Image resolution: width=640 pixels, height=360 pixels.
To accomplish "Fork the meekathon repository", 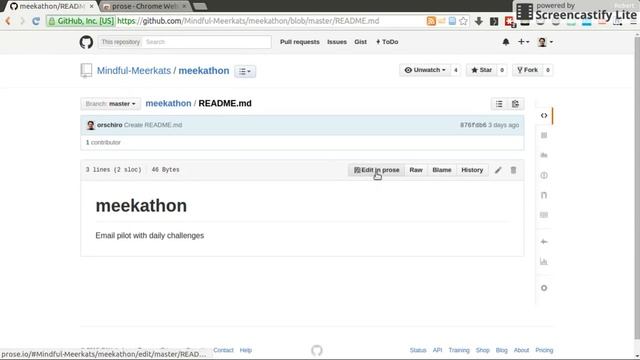I will 527,70.
